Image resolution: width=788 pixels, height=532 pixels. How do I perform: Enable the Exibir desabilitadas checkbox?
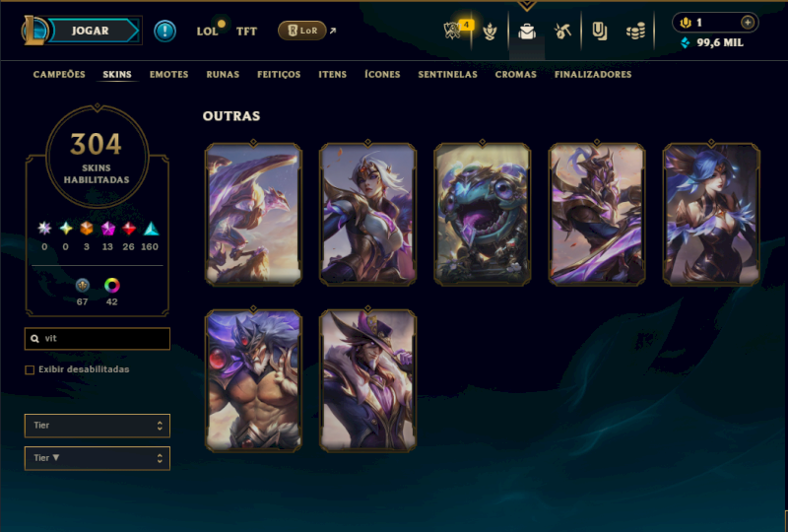click(30, 369)
